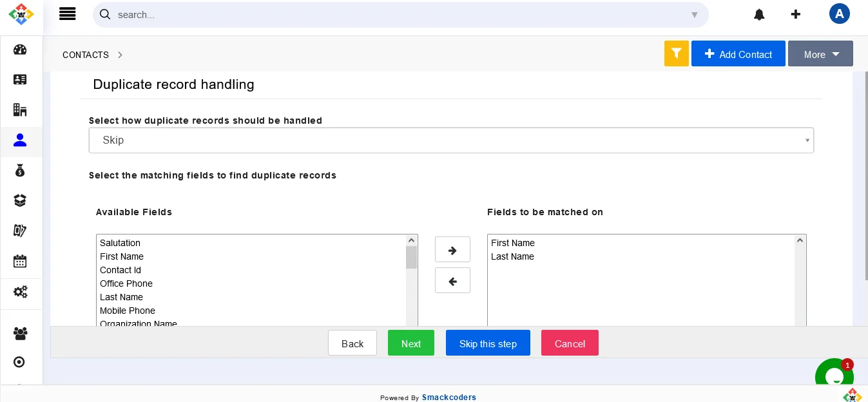The width and height of the screenshot is (868, 402).
Task: Open the search scope dropdown arrow
Action: [694, 15]
